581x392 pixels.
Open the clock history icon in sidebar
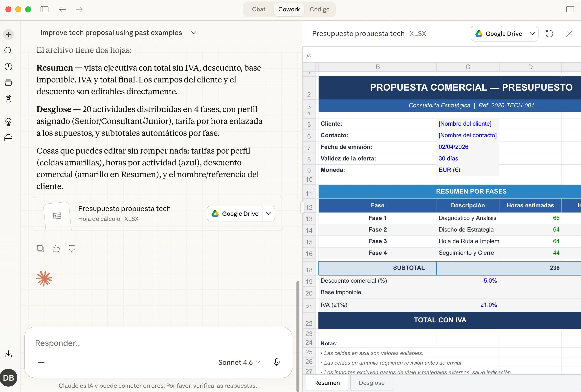[x=8, y=67]
